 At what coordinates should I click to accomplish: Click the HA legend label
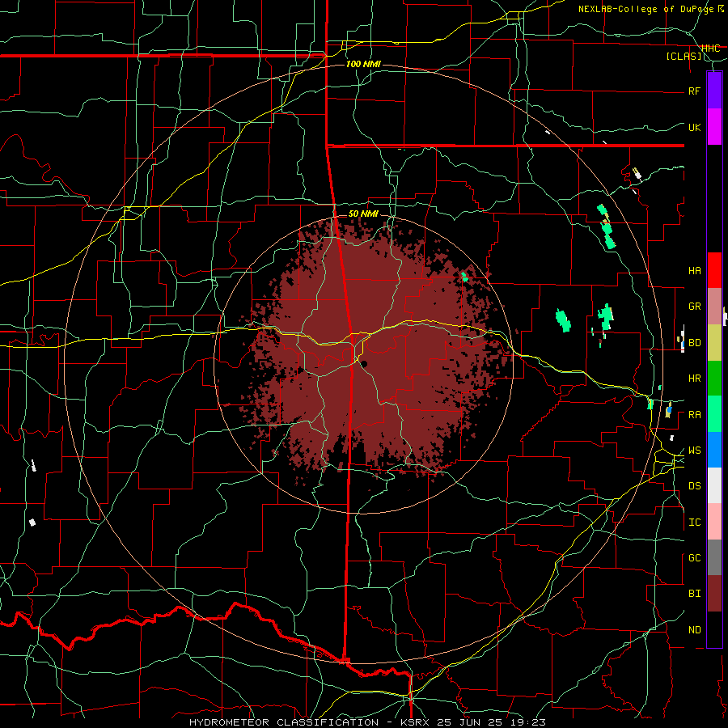click(x=694, y=271)
